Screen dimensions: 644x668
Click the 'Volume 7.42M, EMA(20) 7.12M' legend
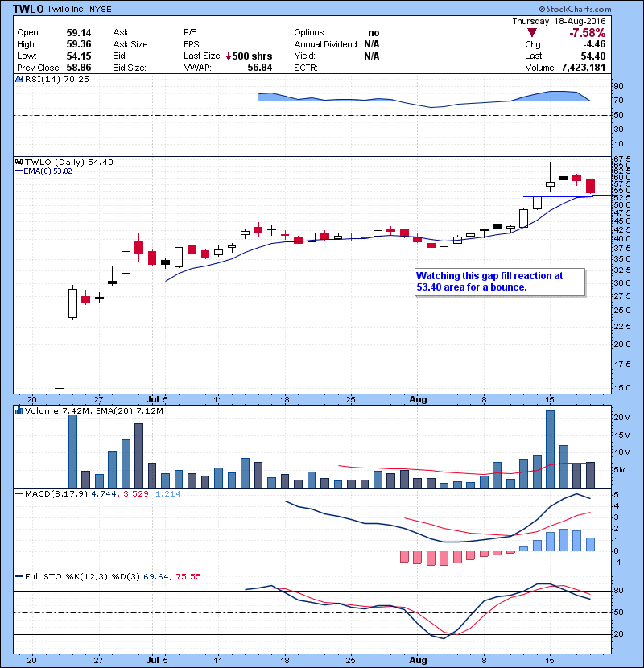coord(93,410)
